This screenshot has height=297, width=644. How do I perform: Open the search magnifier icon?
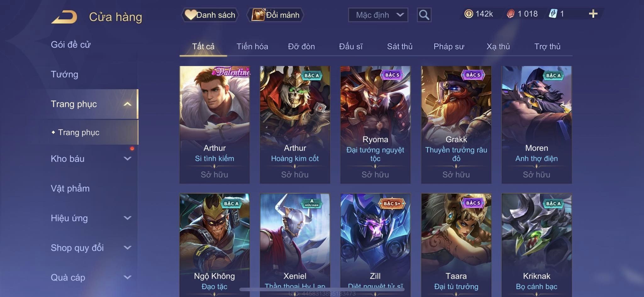pos(424,15)
